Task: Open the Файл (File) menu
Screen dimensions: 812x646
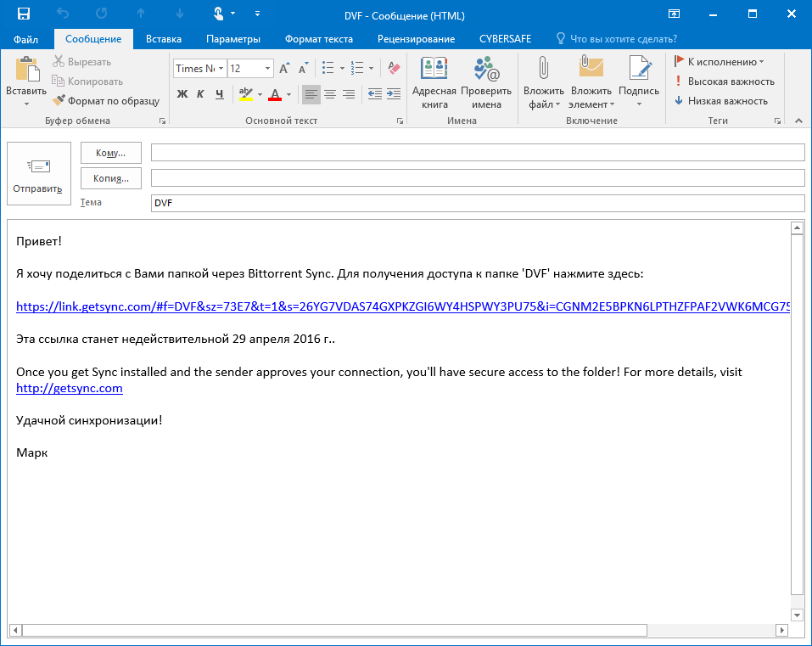Action: 25,39
